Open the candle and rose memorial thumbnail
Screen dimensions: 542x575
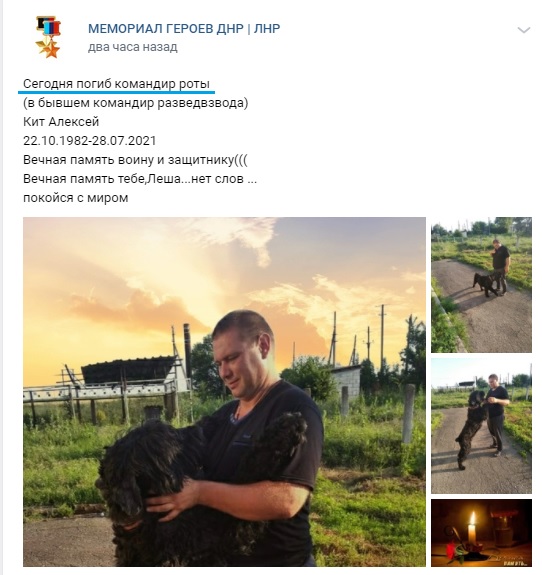pos(481,533)
